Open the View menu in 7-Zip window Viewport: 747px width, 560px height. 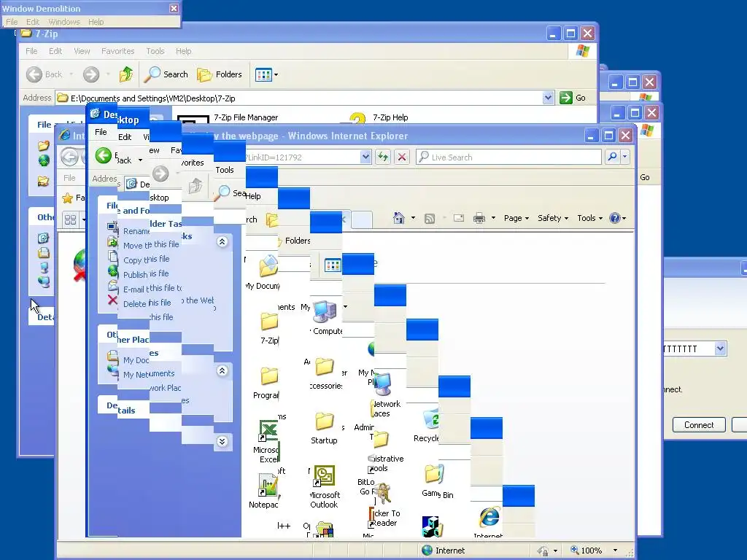click(82, 51)
